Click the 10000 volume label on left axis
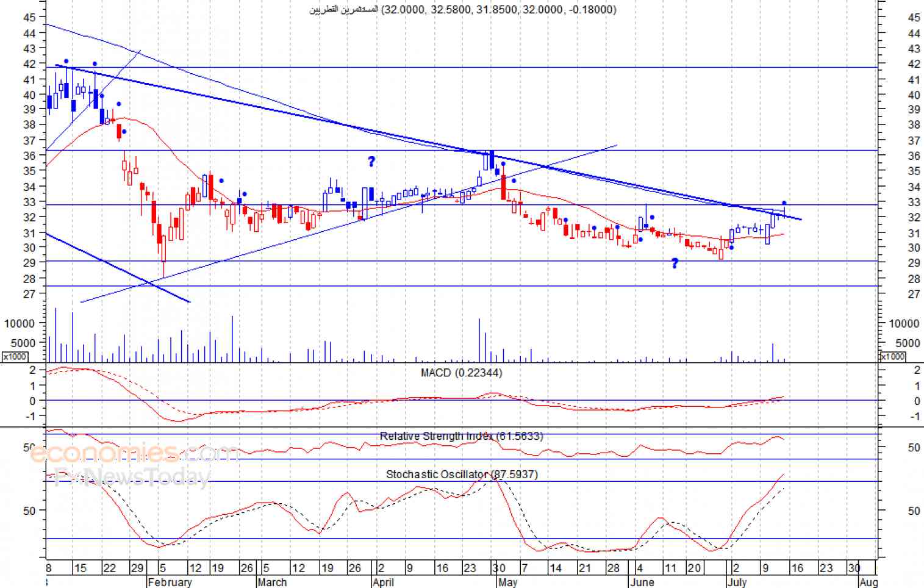The width and height of the screenshot is (924, 588). pyautogui.click(x=20, y=323)
